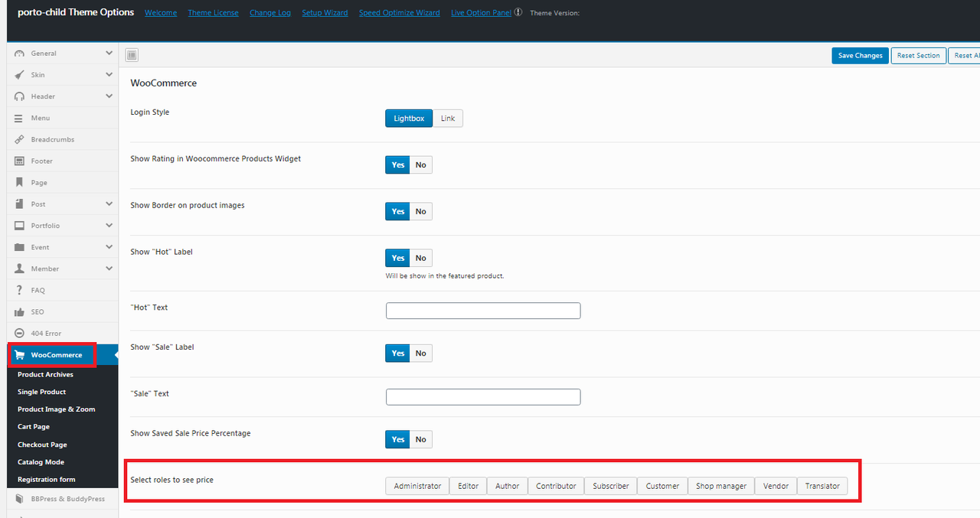Select Translator role to see price
Image resolution: width=980 pixels, height=518 pixels.
coord(822,486)
